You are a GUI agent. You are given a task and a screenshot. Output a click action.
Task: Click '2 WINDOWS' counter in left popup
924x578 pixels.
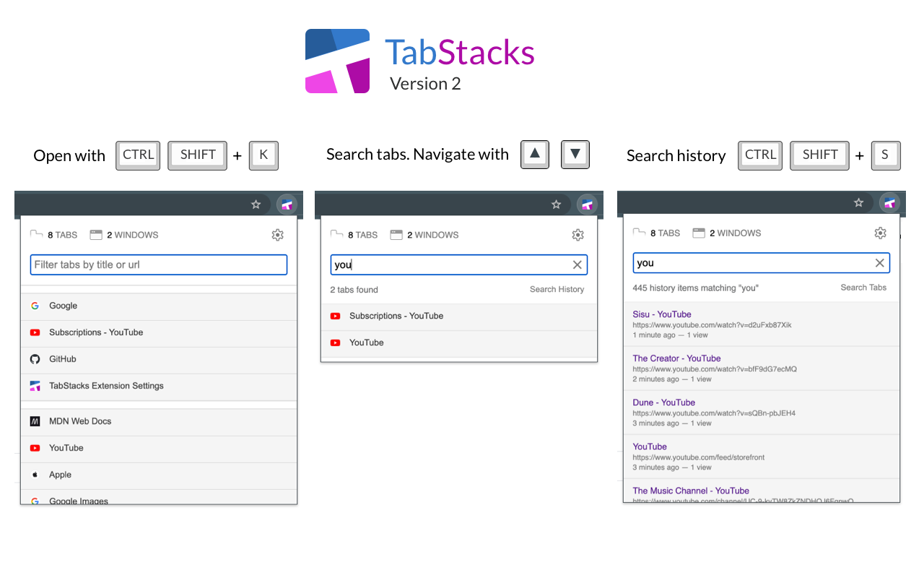(123, 235)
